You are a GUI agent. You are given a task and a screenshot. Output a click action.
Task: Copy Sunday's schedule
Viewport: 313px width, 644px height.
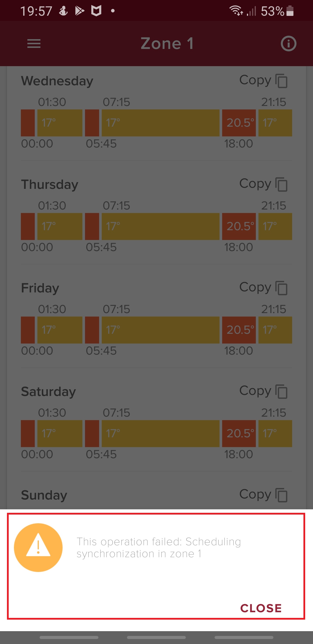coord(263,495)
